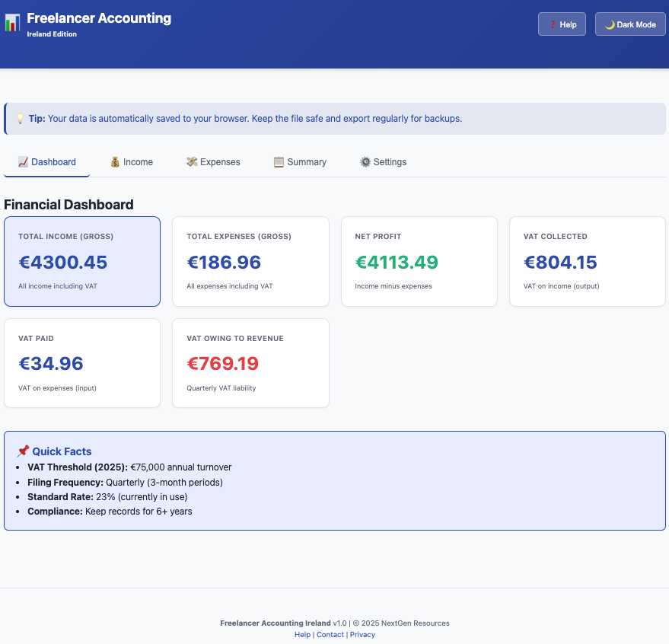Click the pushpin icon beside Quick Facts
The image size is (669, 644).
pyautogui.click(x=23, y=451)
